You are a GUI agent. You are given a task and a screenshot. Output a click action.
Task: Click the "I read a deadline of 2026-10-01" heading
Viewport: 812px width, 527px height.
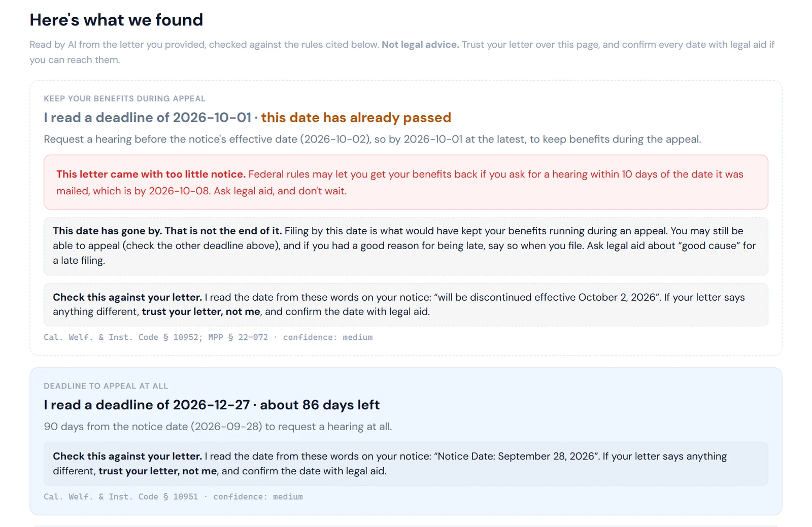click(147, 118)
